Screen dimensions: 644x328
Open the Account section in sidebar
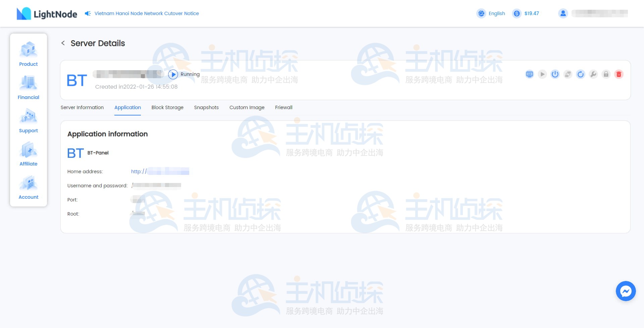[28, 188]
